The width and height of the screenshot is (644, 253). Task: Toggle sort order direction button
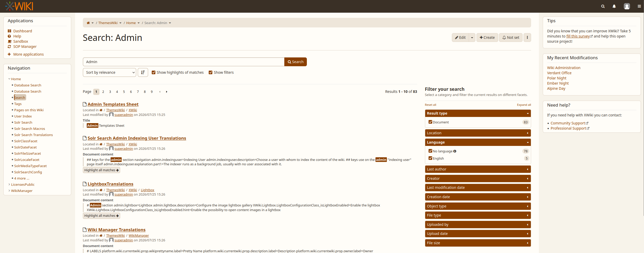click(143, 72)
